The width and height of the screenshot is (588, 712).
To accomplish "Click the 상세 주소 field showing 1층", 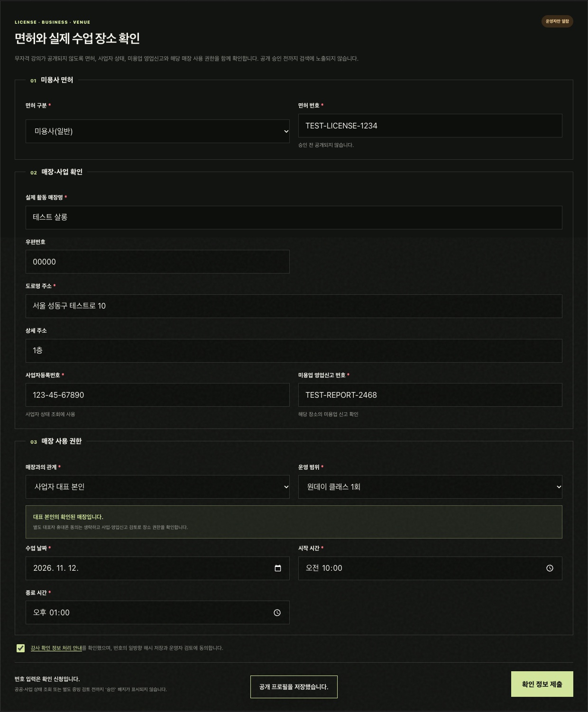I will pos(294,351).
